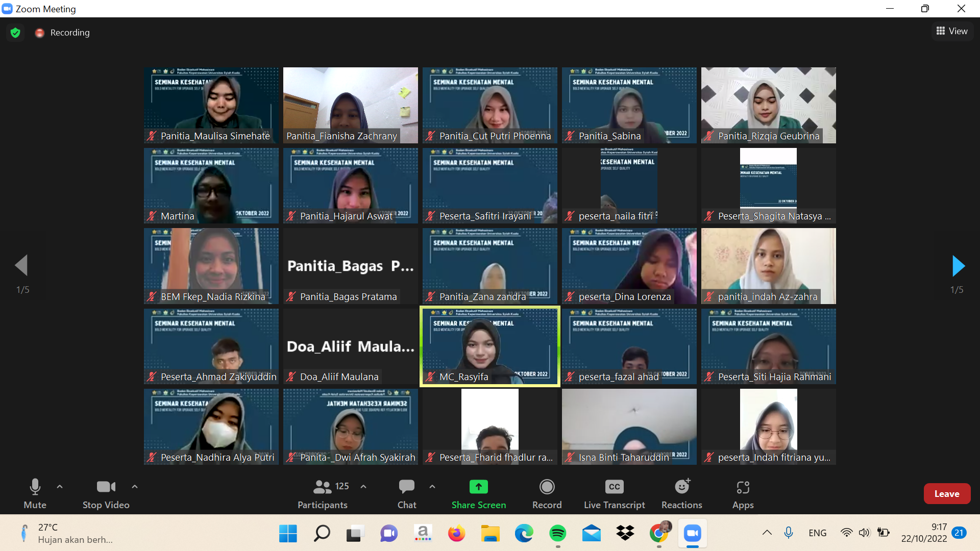Open the Zoom Apps panel
This screenshot has height=551, width=980.
(x=743, y=487)
